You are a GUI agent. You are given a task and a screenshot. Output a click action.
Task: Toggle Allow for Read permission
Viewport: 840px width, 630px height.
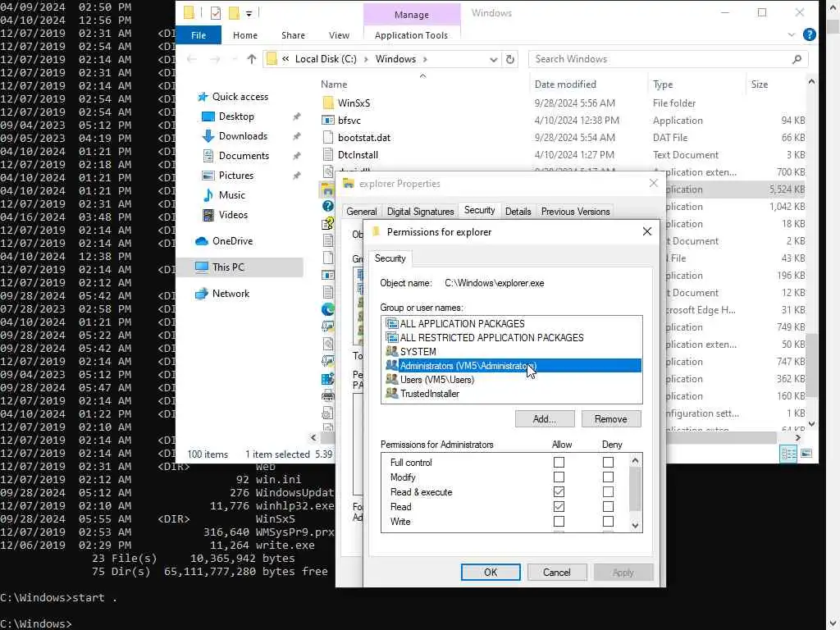click(559, 506)
